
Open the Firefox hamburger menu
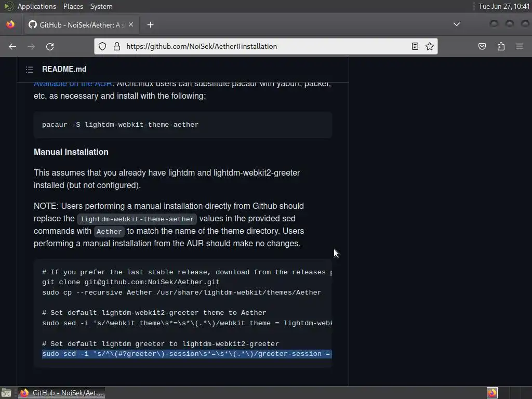point(520,46)
